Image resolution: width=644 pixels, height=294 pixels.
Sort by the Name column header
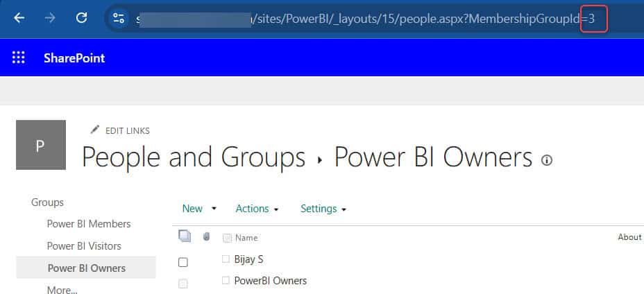tap(246, 238)
